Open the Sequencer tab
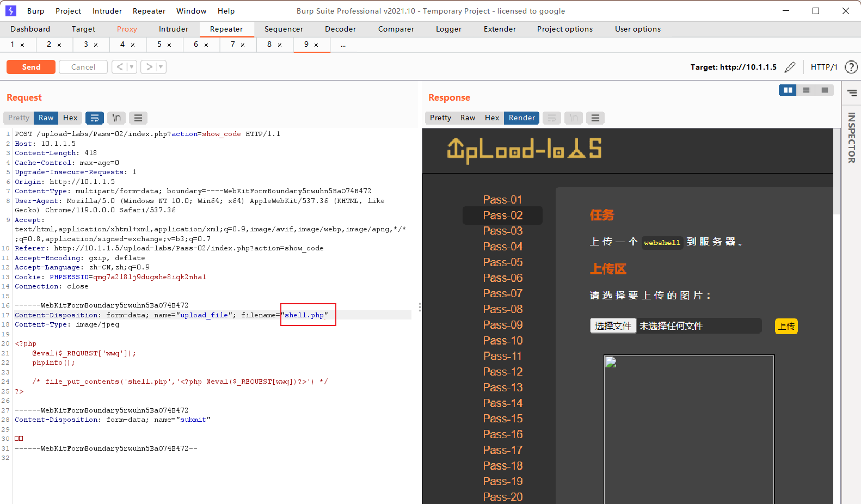Viewport: 861px width, 504px height. coord(284,29)
